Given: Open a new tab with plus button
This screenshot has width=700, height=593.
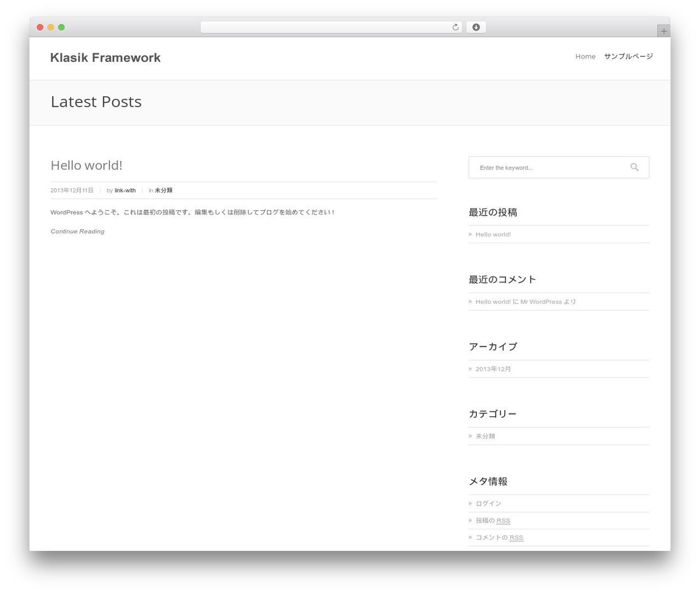Looking at the screenshot, I should [664, 31].
